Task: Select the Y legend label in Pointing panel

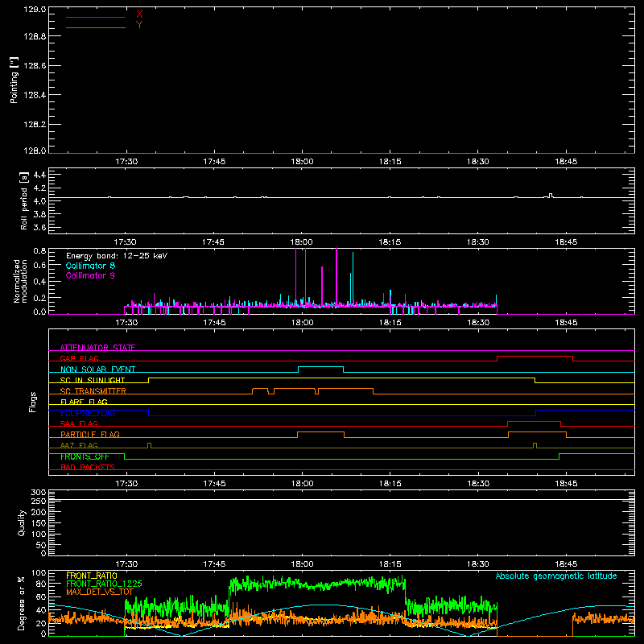Action: pos(139,25)
